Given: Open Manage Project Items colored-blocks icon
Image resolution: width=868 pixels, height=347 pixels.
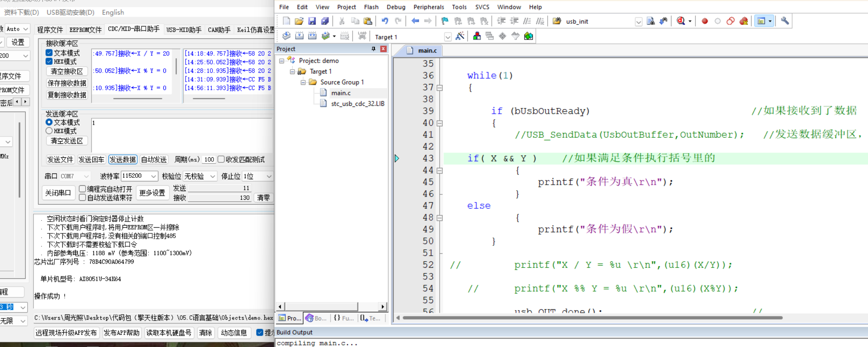Looking at the screenshot, I should [x=477, y=36].
